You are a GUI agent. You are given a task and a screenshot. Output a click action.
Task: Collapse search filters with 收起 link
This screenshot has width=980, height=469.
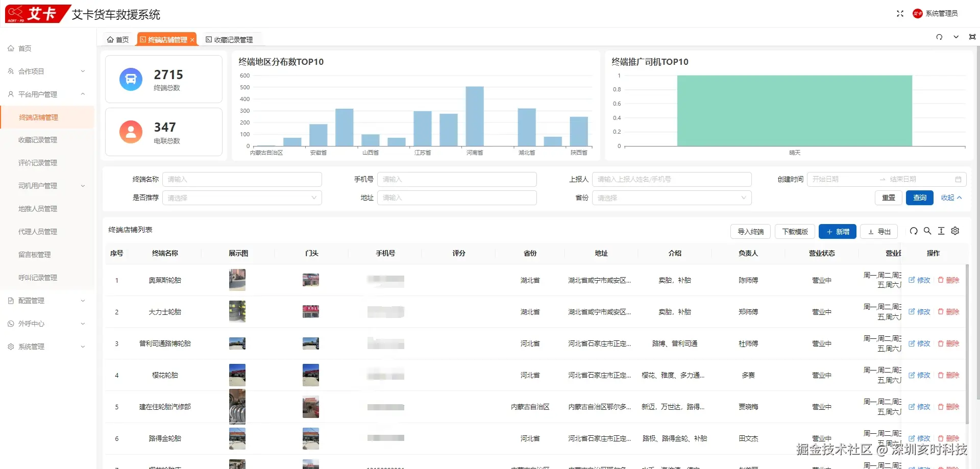pyautogui.click(x=951, y=198)
